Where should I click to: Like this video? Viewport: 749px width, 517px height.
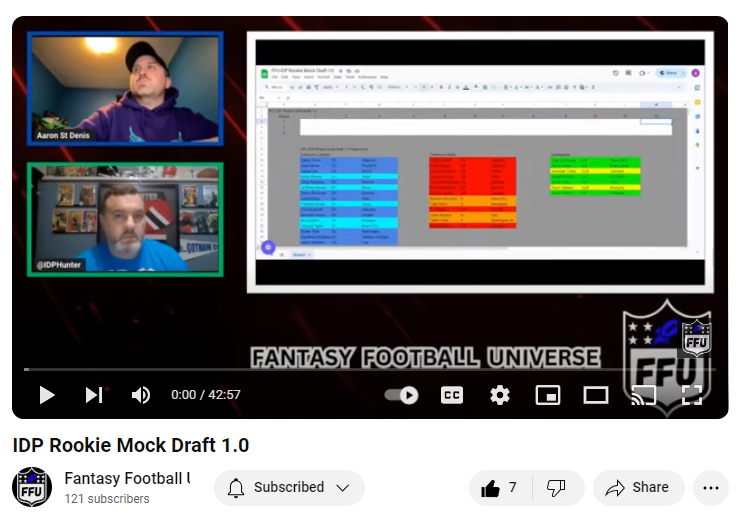(x=500, y=488)
